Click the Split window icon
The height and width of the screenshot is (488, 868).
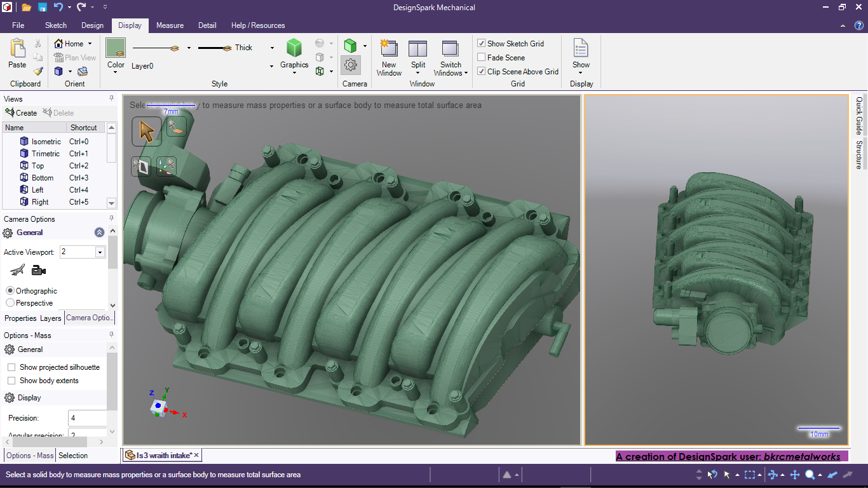coord(417,50)
